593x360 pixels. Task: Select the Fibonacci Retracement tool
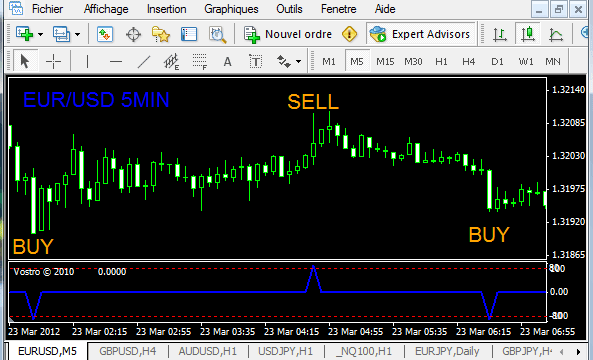199,61
